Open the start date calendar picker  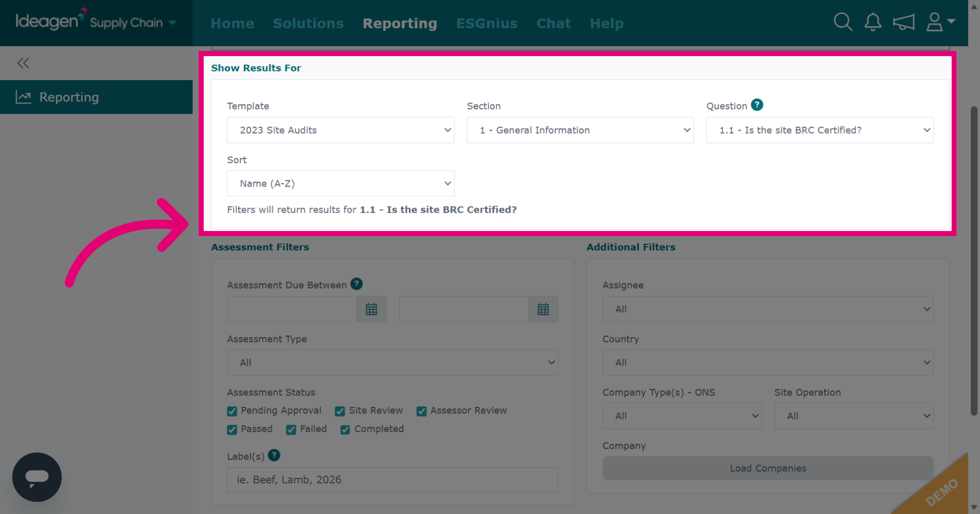click(372, 309)
